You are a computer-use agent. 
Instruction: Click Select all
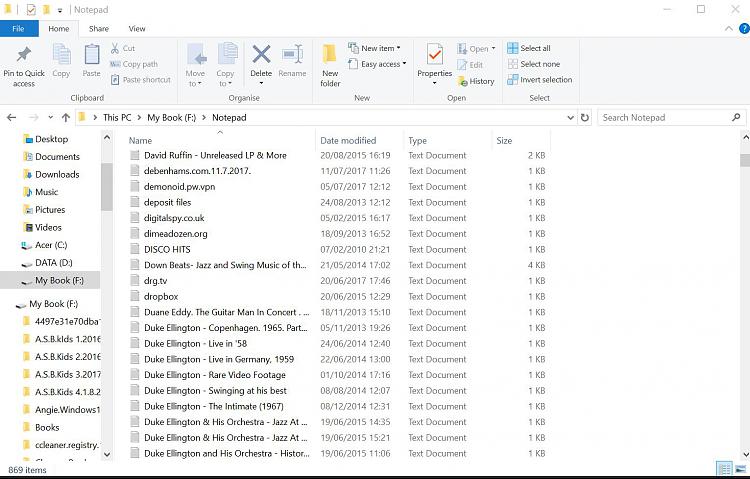529,48
